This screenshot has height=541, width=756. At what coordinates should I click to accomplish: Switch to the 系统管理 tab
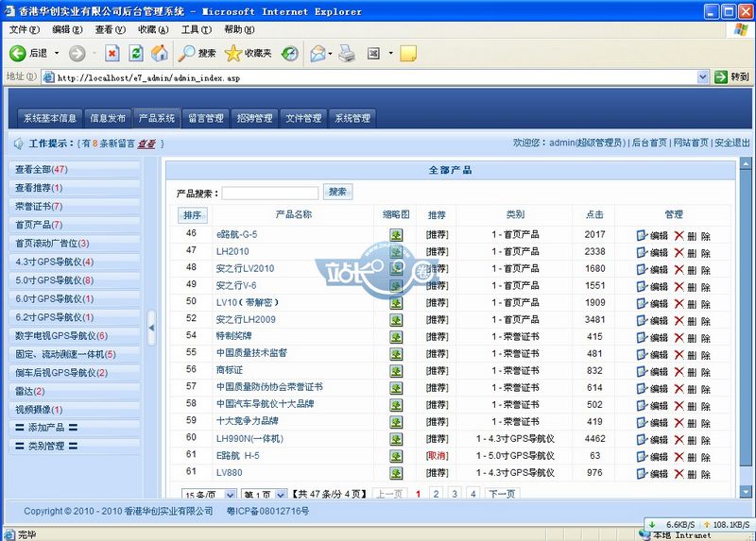(352, 118)
